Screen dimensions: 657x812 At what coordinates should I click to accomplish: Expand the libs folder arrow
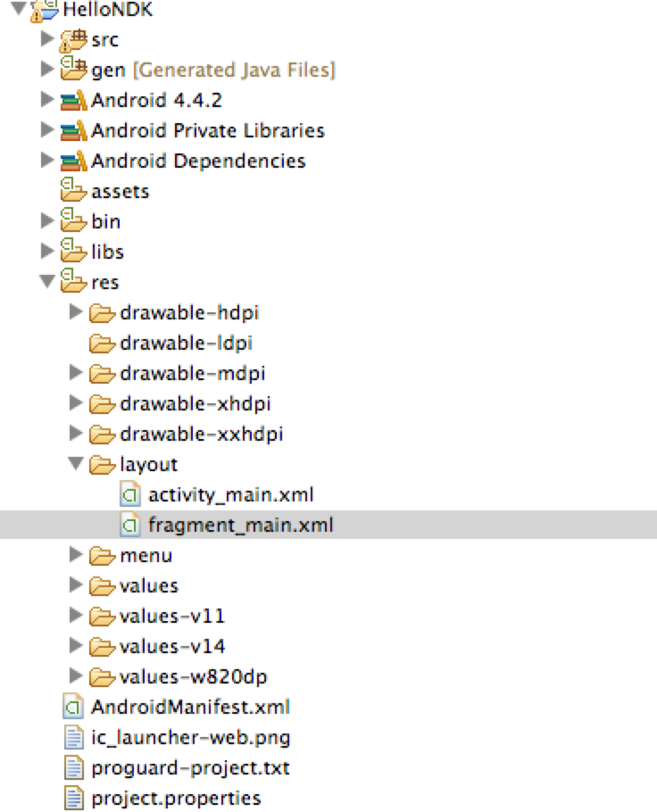(47, 251)
